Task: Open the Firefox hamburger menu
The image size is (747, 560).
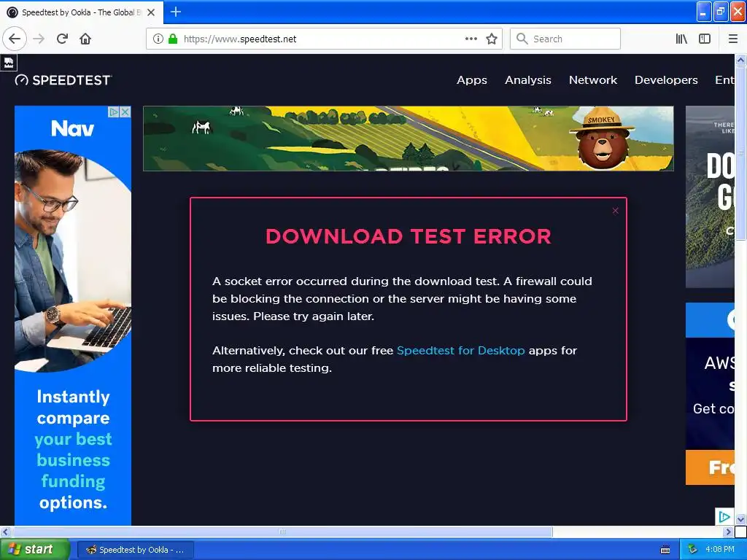Action: (733, 39)
